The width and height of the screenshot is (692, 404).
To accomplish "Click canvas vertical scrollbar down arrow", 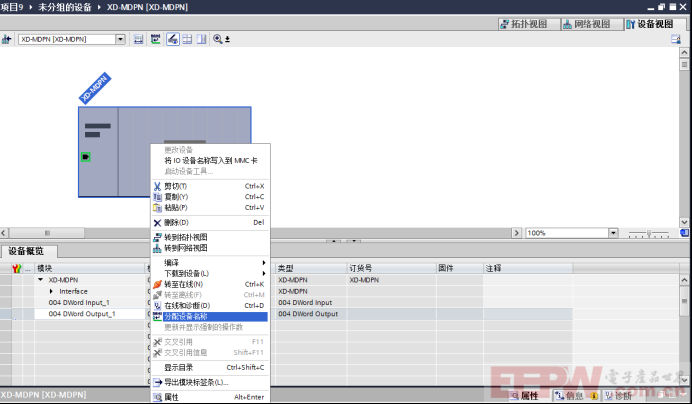I will (x=684, y=222).
